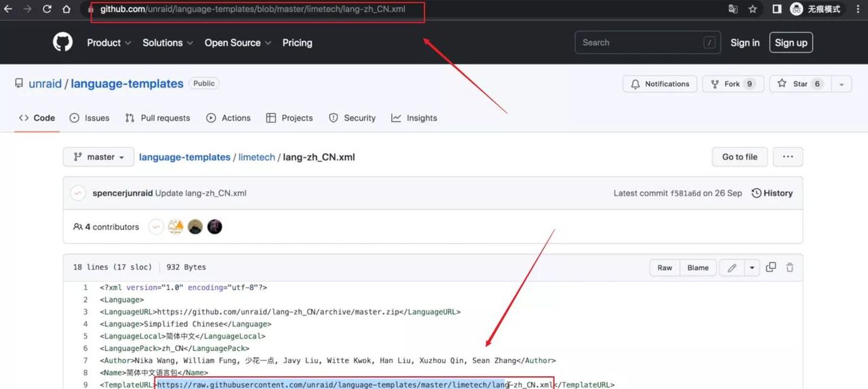Open the Pull requests tab
The height and width of the screenshot is (389, 868).
pos(158,118)
